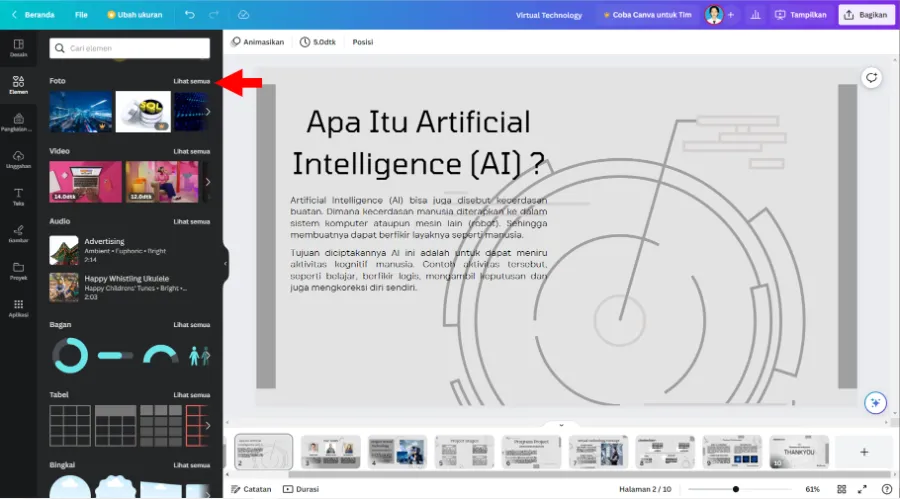
Task: Open the Penghubung merek sidebar tab
Action: tap(18, 122)
